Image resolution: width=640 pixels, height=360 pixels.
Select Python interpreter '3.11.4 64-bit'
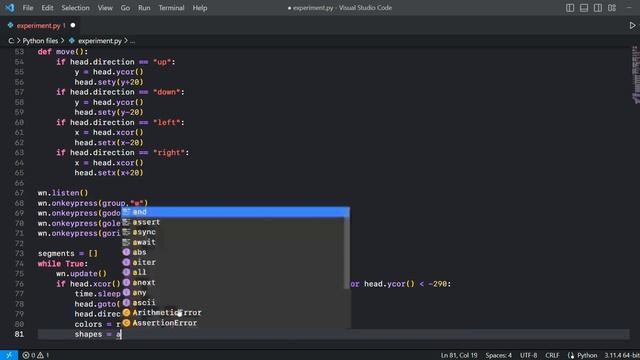pyautogui.click(x=622, y=355)
